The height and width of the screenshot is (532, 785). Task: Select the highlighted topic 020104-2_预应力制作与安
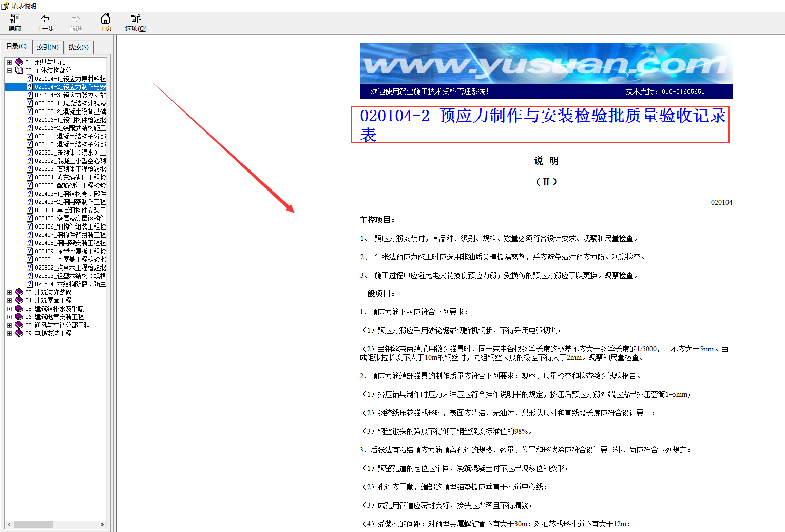[x=70, y=87]
